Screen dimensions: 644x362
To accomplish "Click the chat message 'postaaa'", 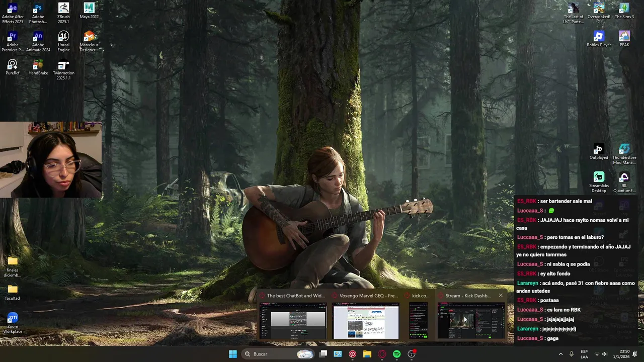I will pos(549,300).
